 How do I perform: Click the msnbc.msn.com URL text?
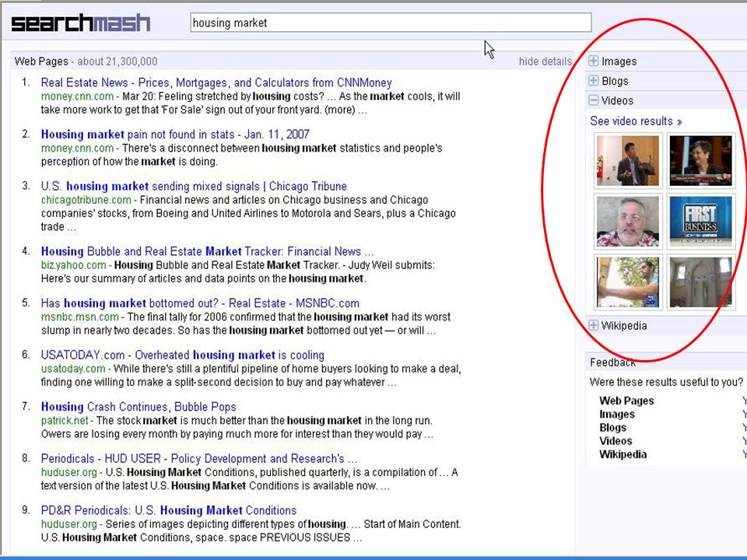click(79, 317)
